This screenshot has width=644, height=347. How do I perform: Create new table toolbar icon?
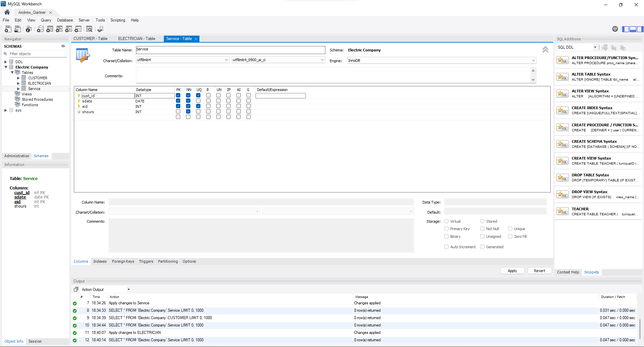(50, 29)
